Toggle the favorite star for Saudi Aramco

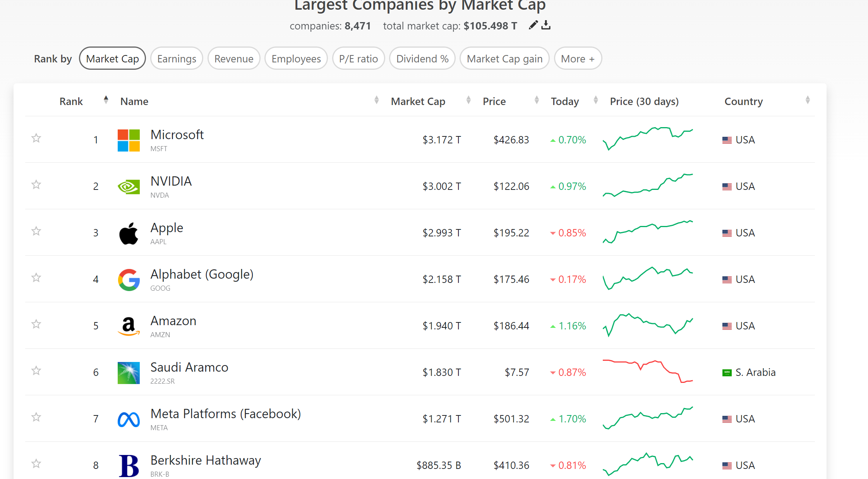[x=36, y=370]
